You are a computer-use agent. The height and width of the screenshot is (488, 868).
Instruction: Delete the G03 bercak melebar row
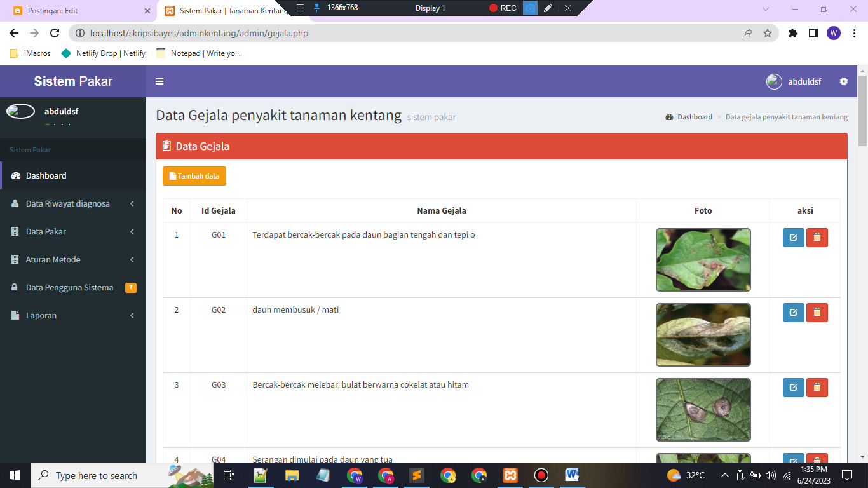click(x=817, y=388)
